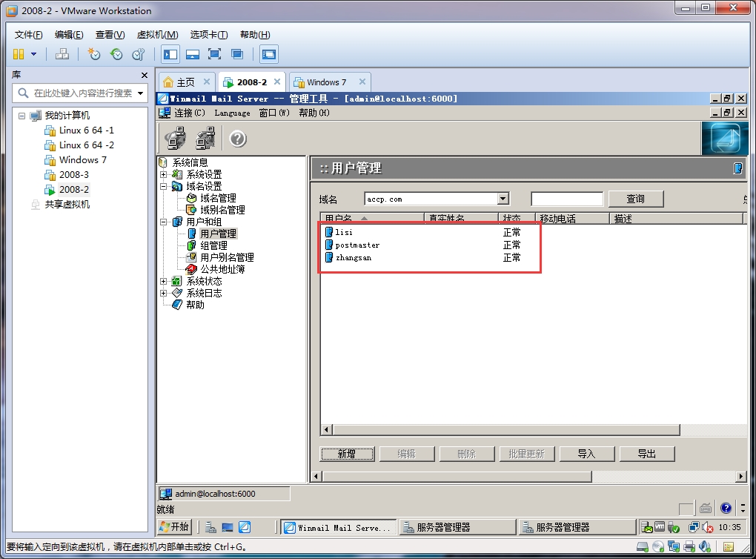Open 用户别名管理 in the tree
Screen dimensions: 756x559
tap(227, 257)
